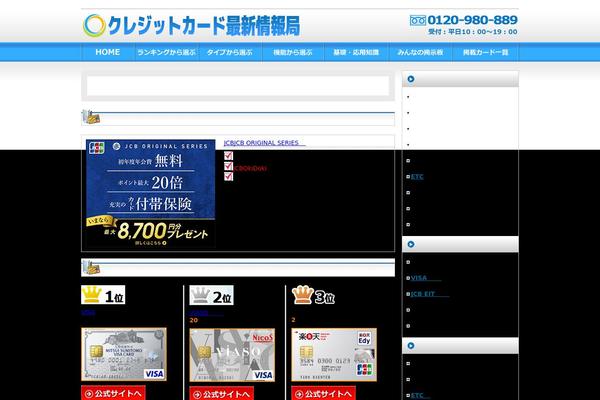Click the gold crown 1位 icon
The width and height of the screenshot is (600, 400).
pyautogui.click(x=103, y=295)
